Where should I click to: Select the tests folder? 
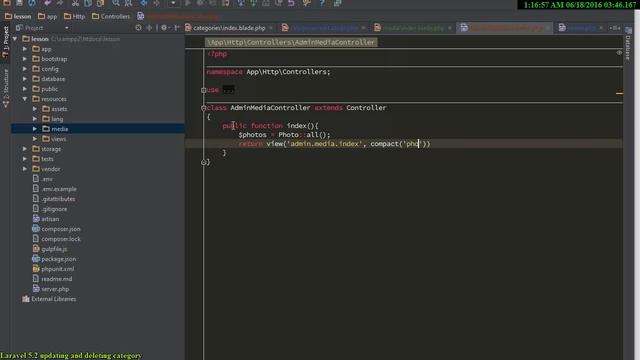click(47, 159)
